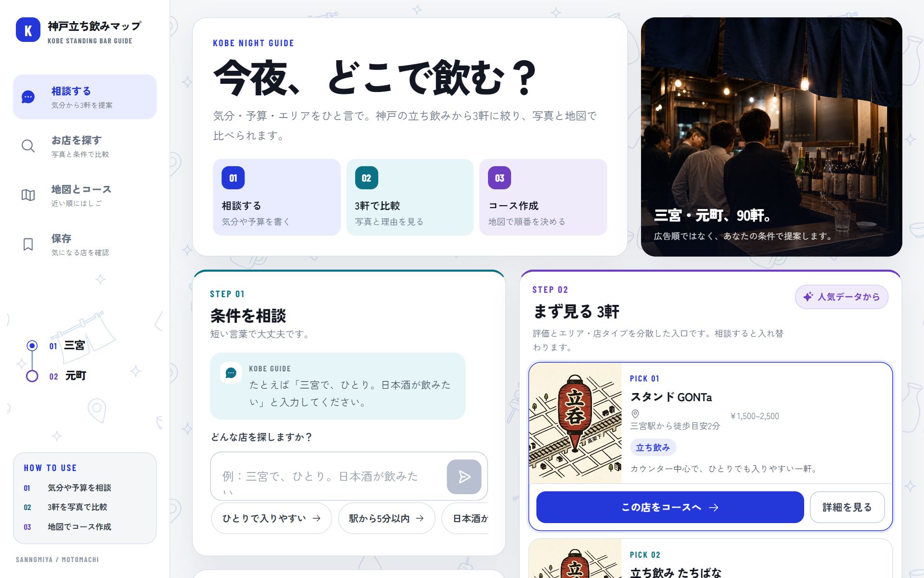Click the 01 badge in 相談する step card
The image size is (924, 578).
[x=233, y=178]
